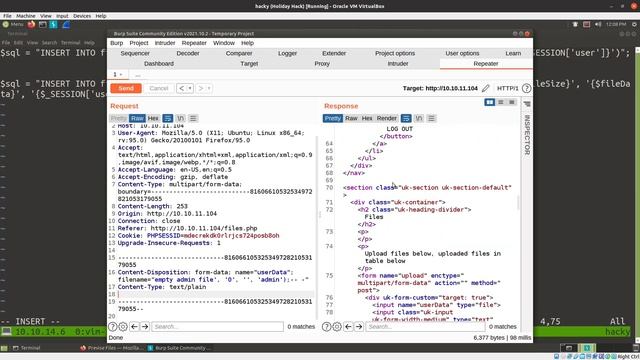Open the User options tab
This screenshot has height=360, width=640.
pyautogui.click(x=462, y=53)
